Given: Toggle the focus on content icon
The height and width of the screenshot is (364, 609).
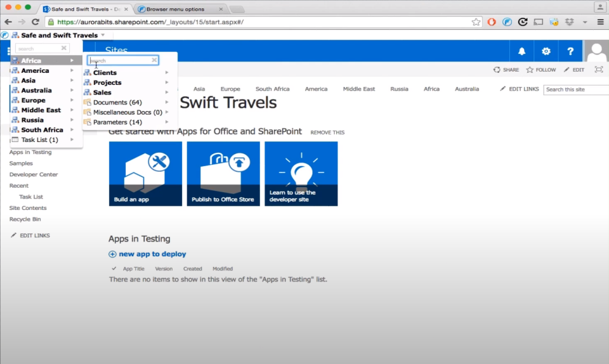Looking at the screenshot, I should pos(599,70).
